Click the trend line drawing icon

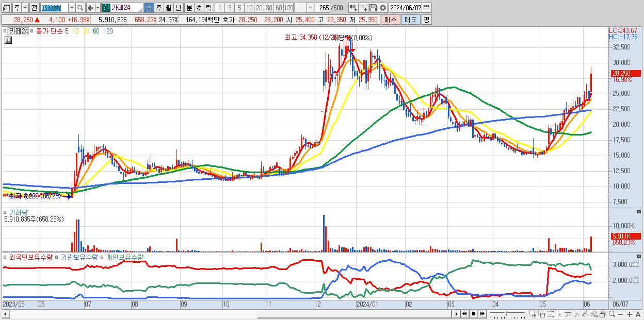pyautogui.click(x=568, y=314)
